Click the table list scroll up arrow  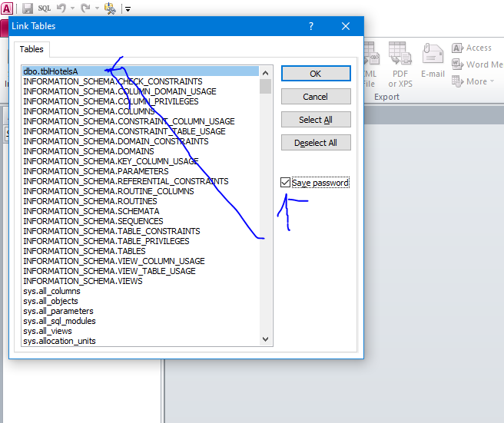(x=266, y=73)
